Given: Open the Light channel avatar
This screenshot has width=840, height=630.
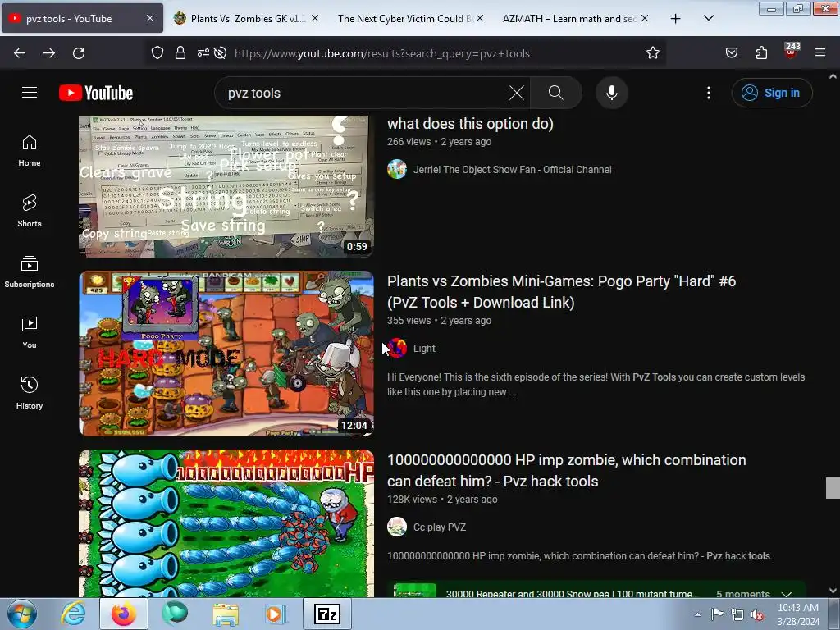Looking at the screenshot, I should [x=397, y=348].
